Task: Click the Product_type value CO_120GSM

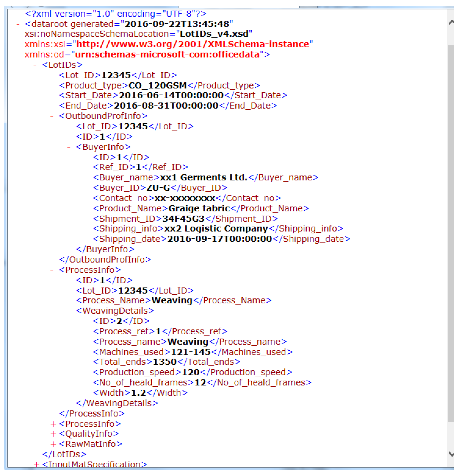Action: [157, 85]
